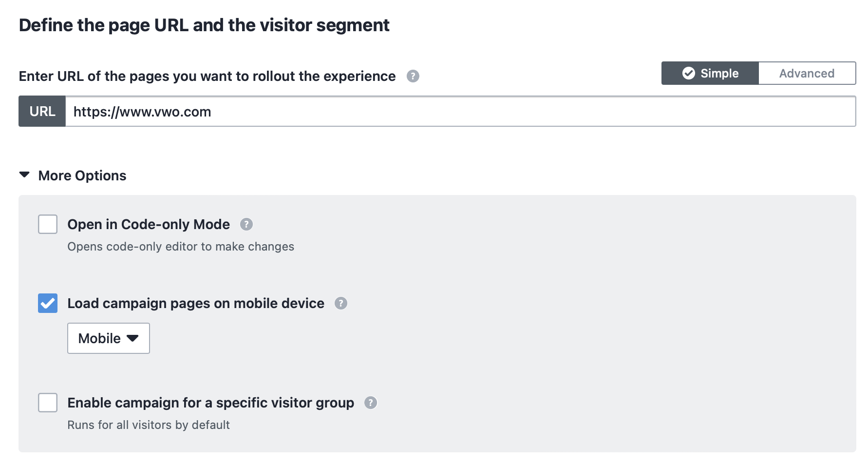Image resolution: width=868 pixels, height=465 pixels.
Task: Click the checkmark icon in Simple button
Action: point(689,74)
